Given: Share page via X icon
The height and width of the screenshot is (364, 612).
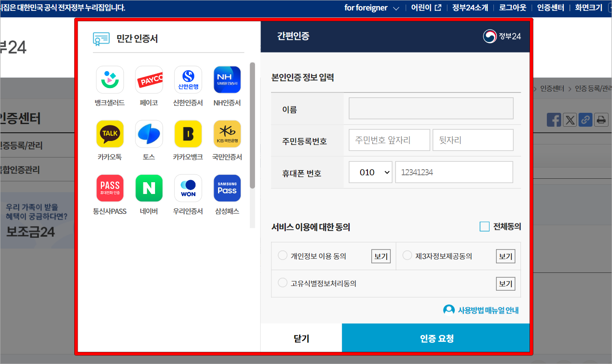Looking at the screenshot, I should point(570,120).
